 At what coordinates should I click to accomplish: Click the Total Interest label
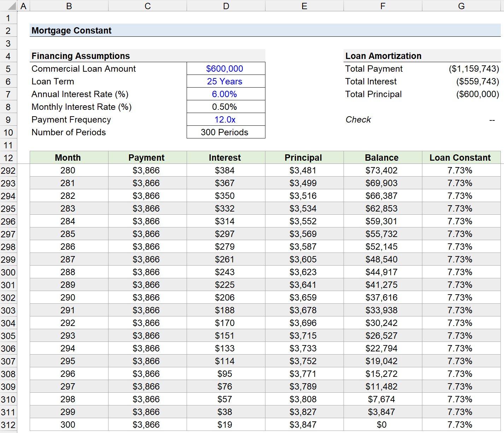pos(371,82)
